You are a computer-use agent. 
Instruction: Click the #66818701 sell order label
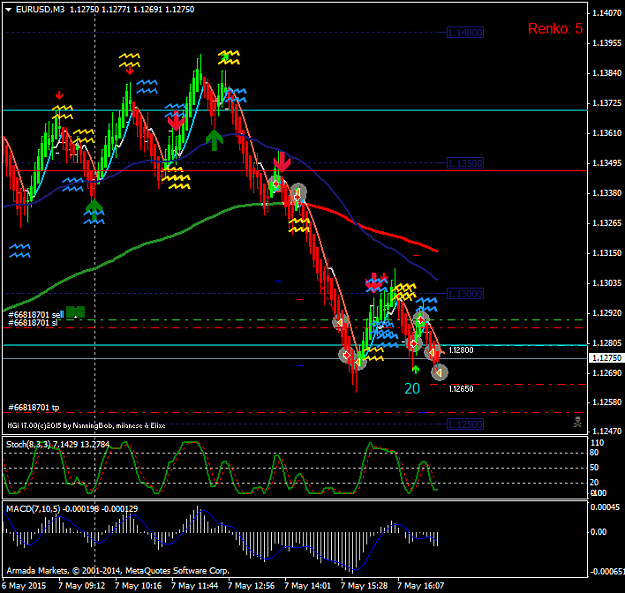pyautogui.click(x=36, y=315)
